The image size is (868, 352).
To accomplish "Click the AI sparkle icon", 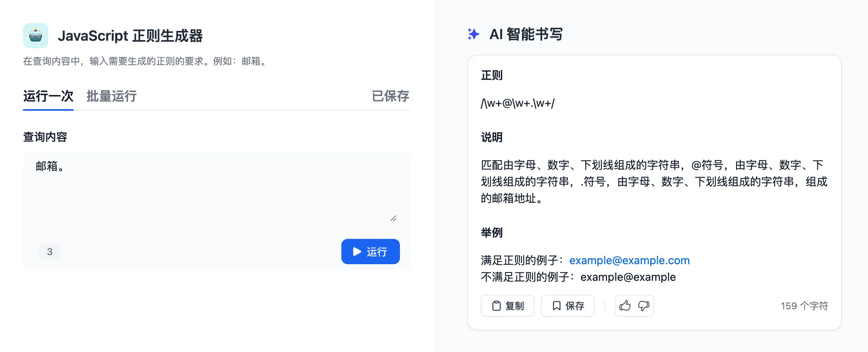I will [x=473, y=34].
